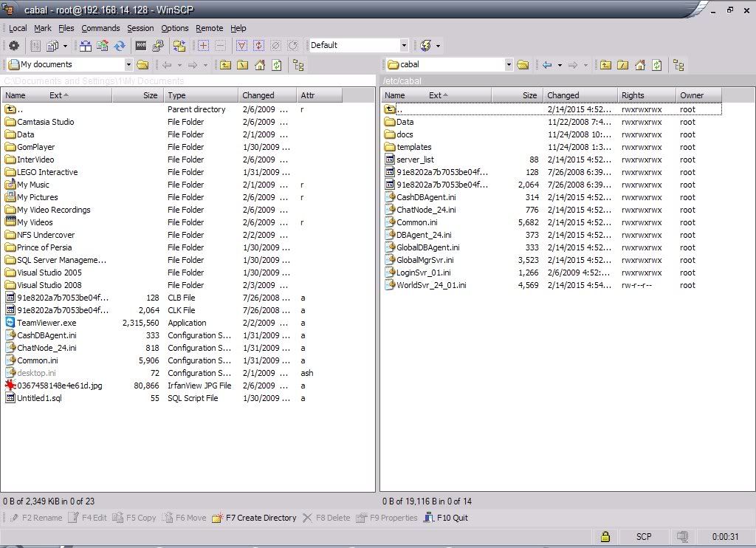The height and width of the screenshot is (548, 756).
Task: Expand the Default transfer settings dropdown
Action: tap(403, 46)
